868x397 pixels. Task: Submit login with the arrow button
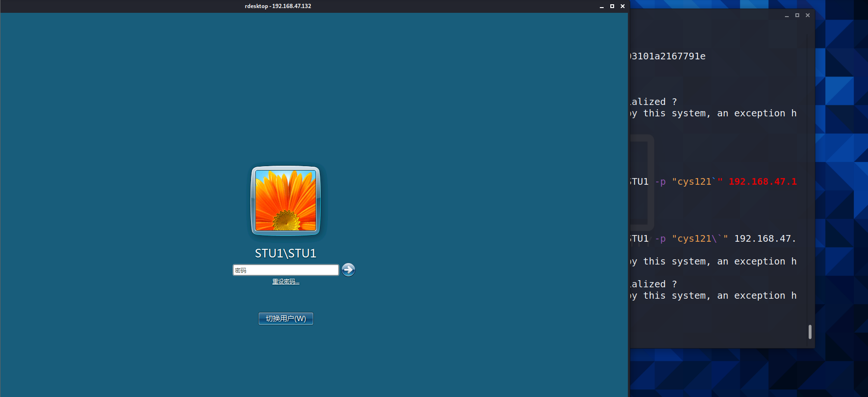[348, 270]
